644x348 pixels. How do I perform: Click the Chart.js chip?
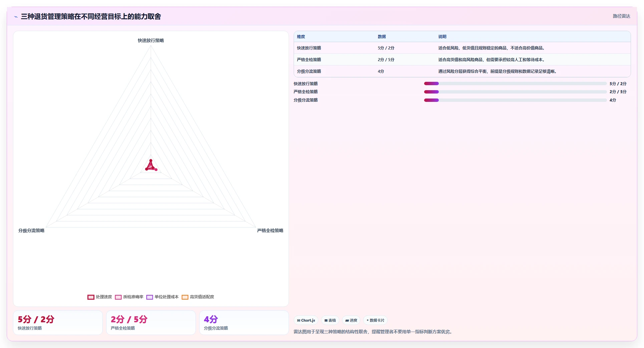click(306, 320)
